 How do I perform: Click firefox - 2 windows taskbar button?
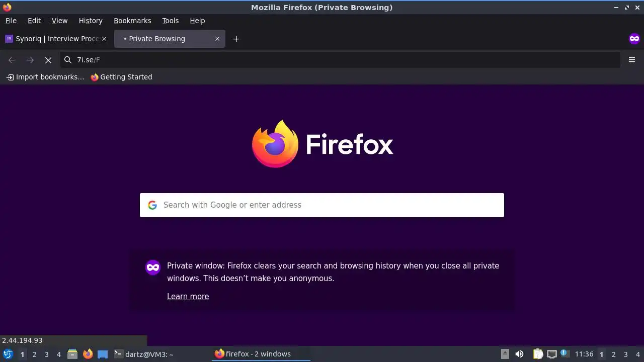(x=261, y=354)
